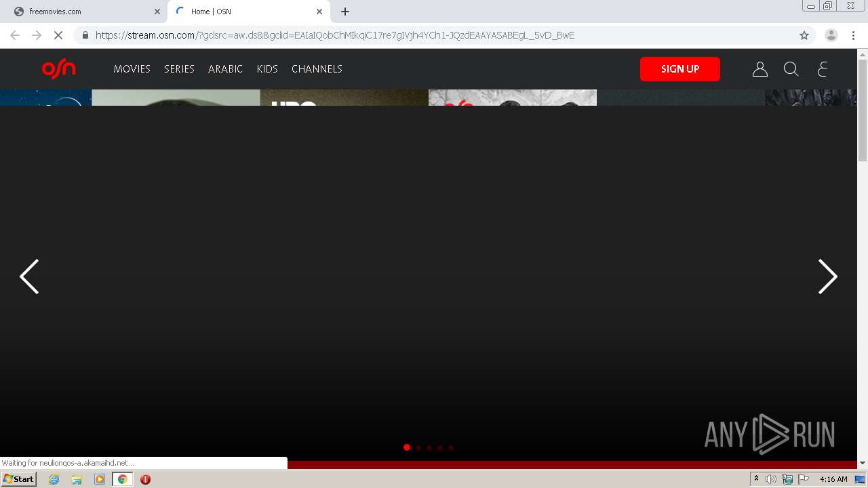Show hidden system tray icons
Screen dimensions: 868x488
point(756,479)
